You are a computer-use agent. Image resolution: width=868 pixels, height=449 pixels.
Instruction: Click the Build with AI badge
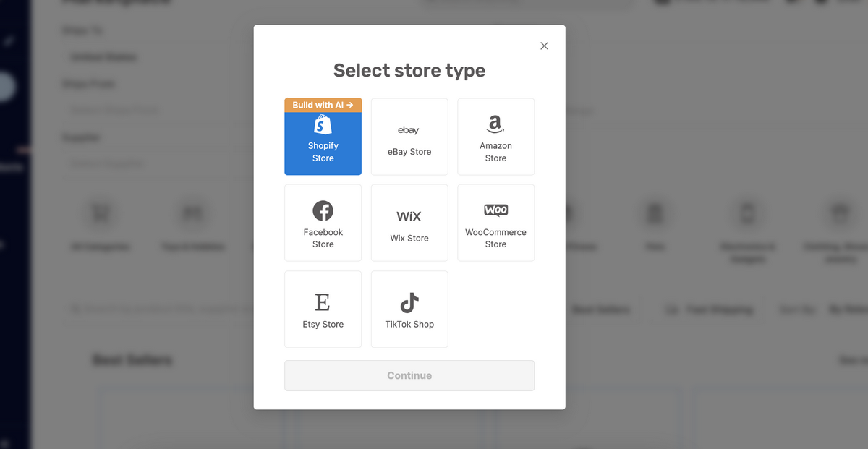click(x=323, y=105)
